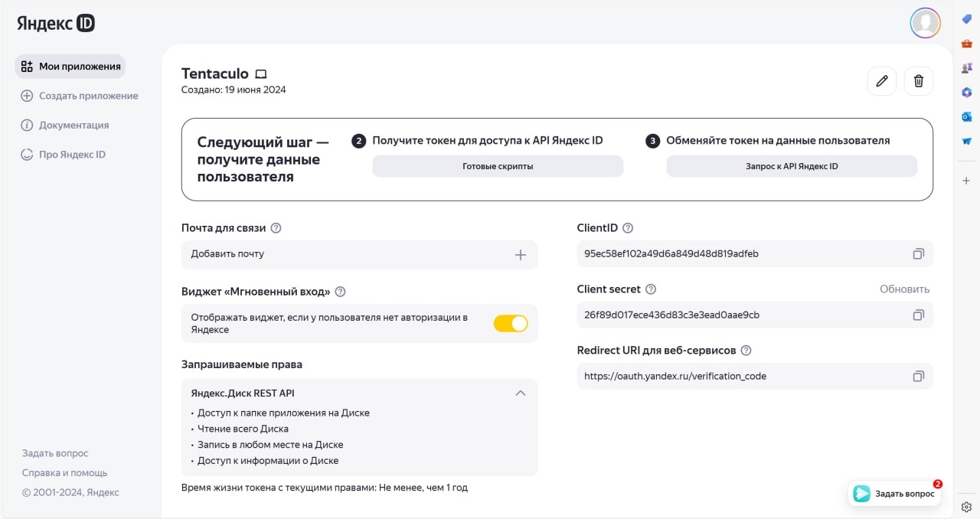Open the Задать вопрос chat widget
The width and height of the screenshot is (980, 519).
(x=894, y=494)
